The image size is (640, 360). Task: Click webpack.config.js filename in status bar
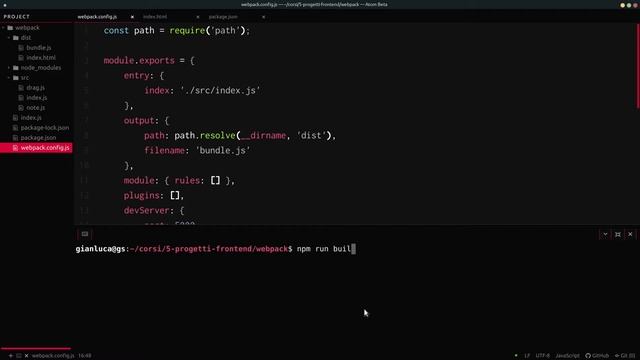point(53,356)
